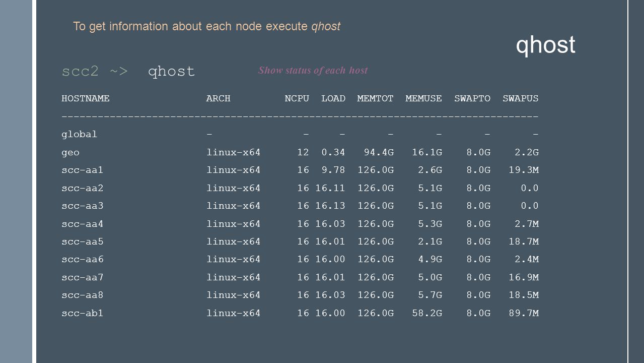Click the MEMUSE column header

pyautogui.click(x=424, y=99)
